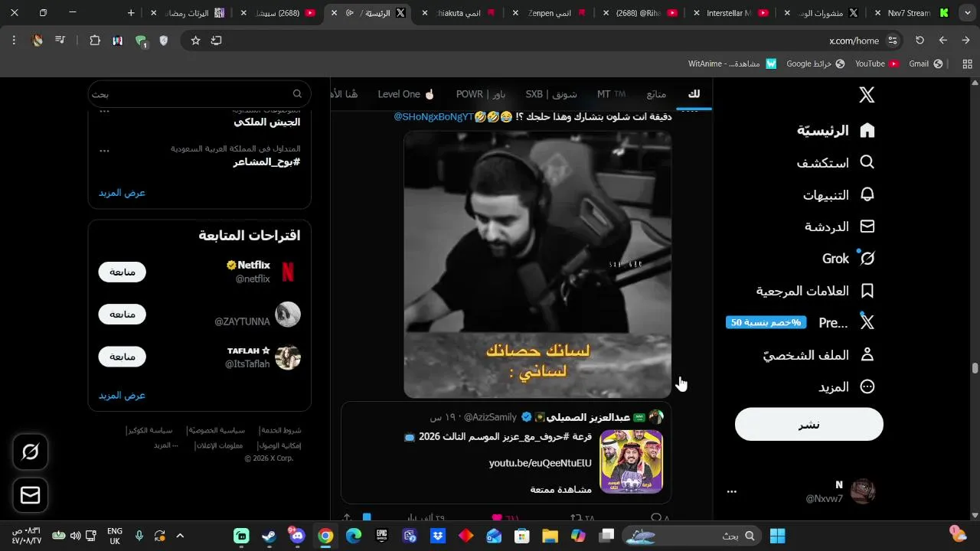Switch to the باور | POWR tab

coord(481,94)
